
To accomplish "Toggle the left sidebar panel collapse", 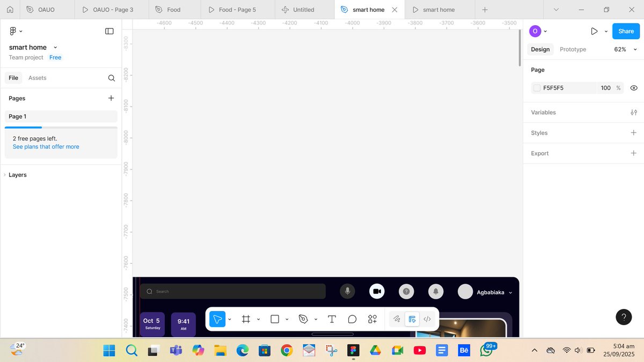I will point(109,31).
